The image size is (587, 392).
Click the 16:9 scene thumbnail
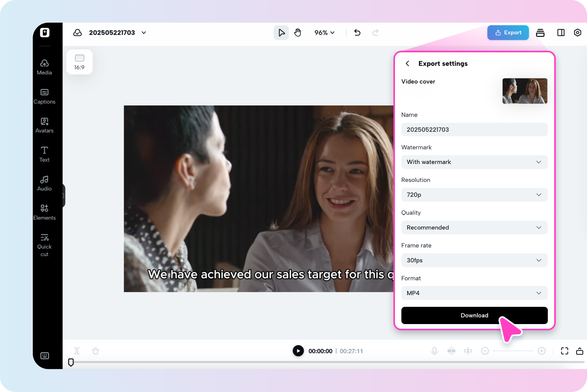pos(79,62)
